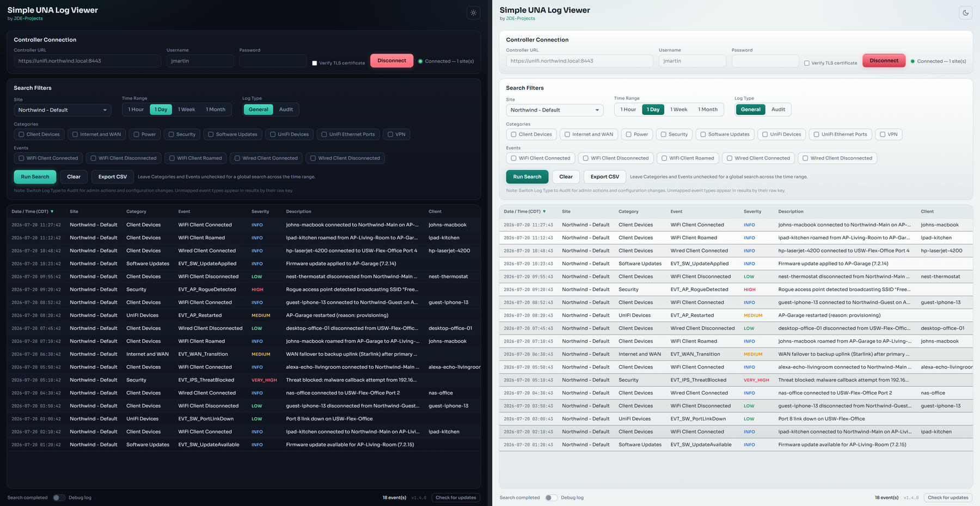980x506 pixels.
Task: Switch to Audit log type in light panel
Action: [778, 109]
